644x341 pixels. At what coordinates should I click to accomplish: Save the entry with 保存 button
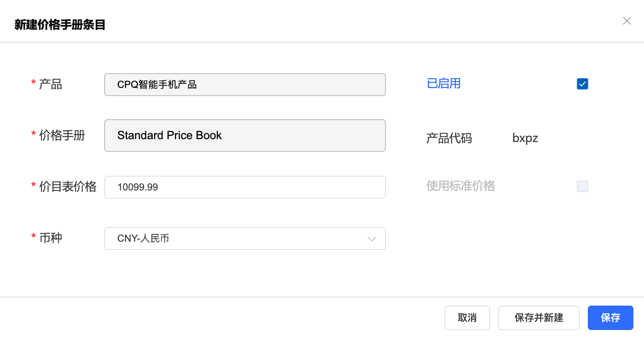click(x=610, y=318)
